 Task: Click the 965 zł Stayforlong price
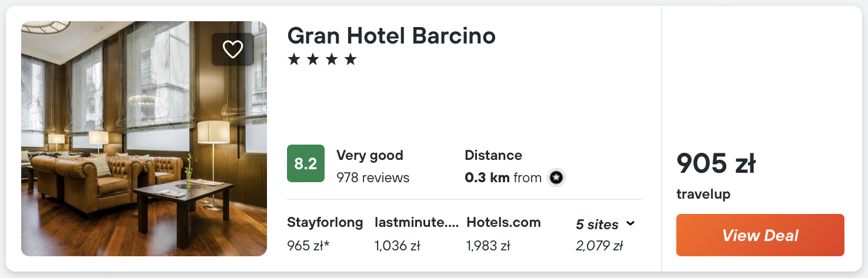coord(308,246)
